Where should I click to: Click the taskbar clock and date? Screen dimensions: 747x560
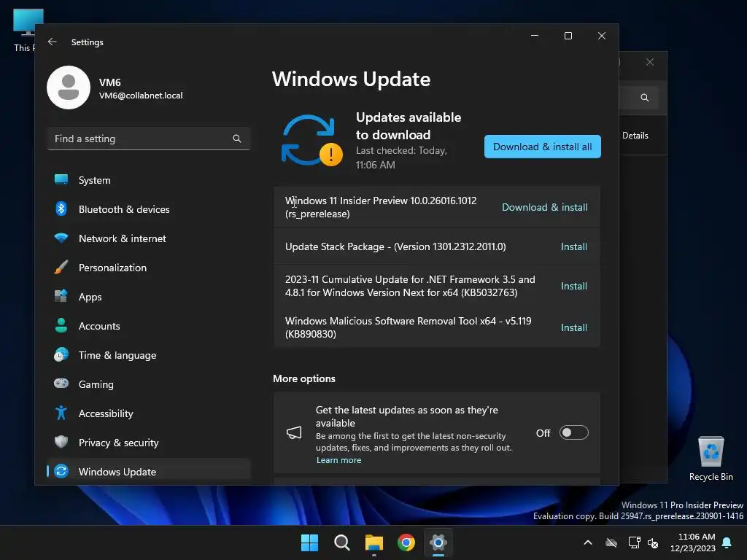click(693, 542)
